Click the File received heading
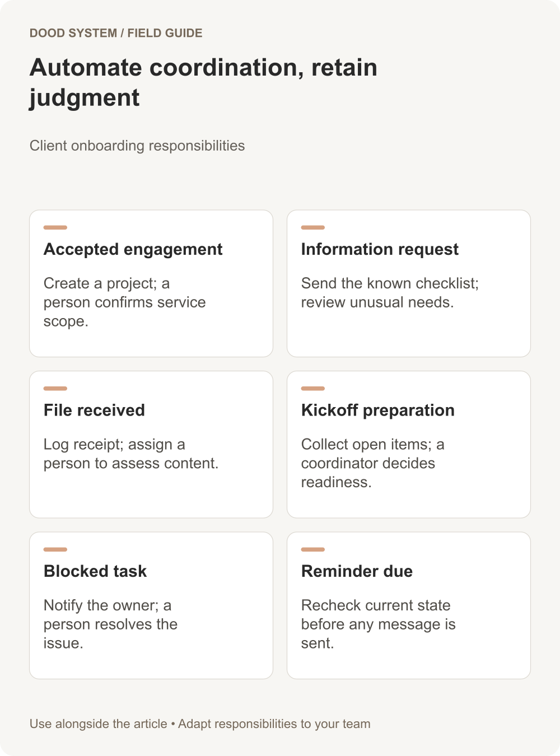 (94, 410)
